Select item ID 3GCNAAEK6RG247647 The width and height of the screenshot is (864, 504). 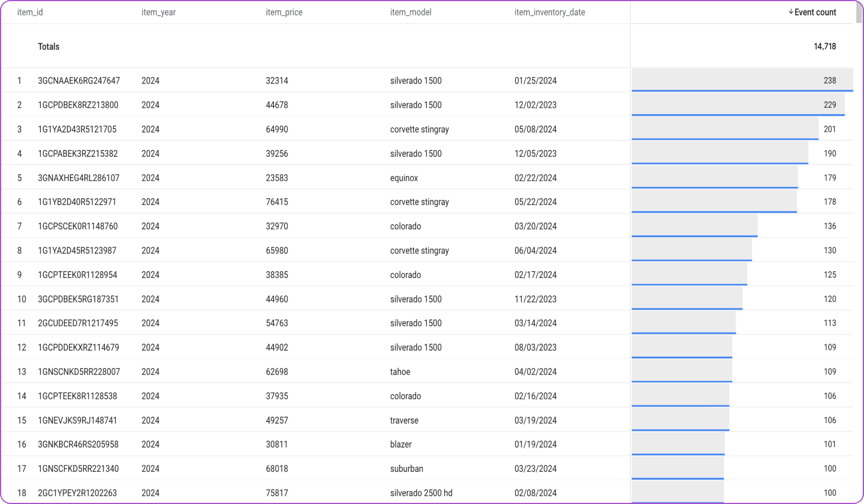[x=79, y=81]
